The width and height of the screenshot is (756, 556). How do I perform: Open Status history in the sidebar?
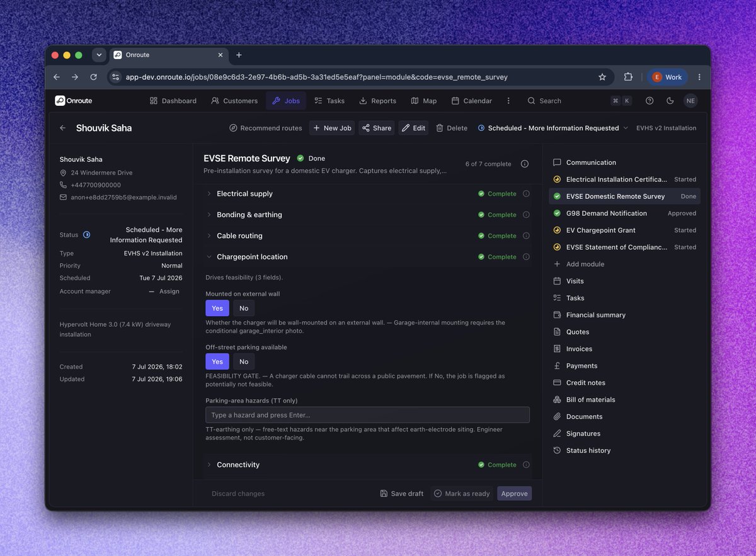[624, 451]
